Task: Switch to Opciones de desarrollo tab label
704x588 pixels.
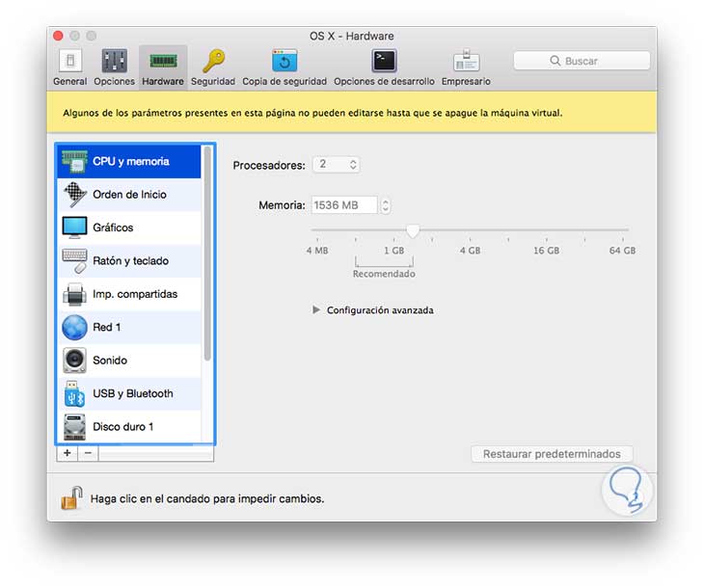Action: (385, 82)
